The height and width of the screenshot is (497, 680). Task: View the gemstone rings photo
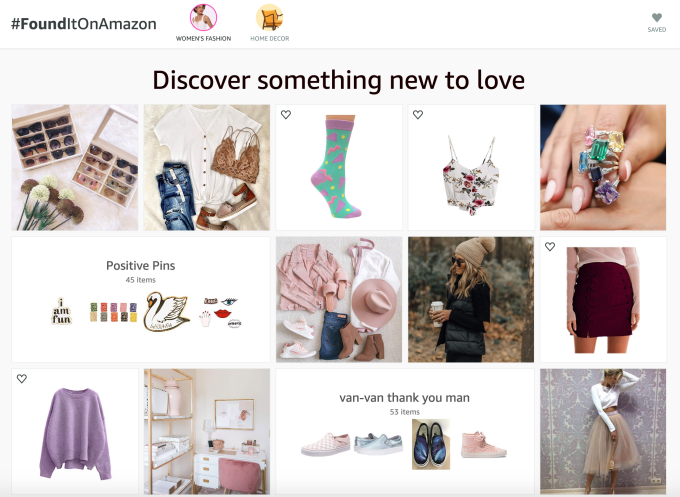click(603, 167)
